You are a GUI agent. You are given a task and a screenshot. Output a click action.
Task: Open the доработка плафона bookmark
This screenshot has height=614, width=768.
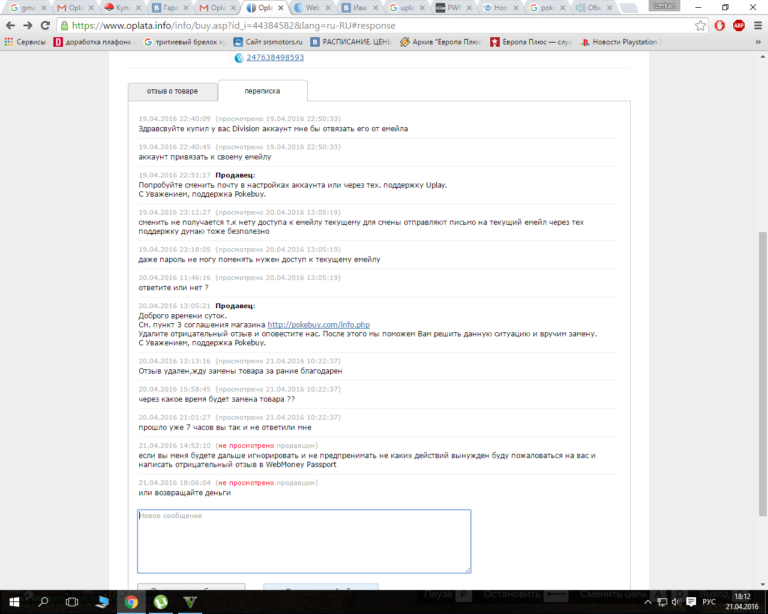[x=93, y=42]
